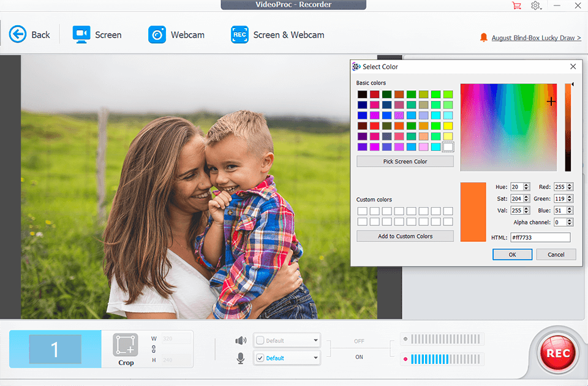
Task: Click the Pick Screen Color button
Action: [405, 162]
